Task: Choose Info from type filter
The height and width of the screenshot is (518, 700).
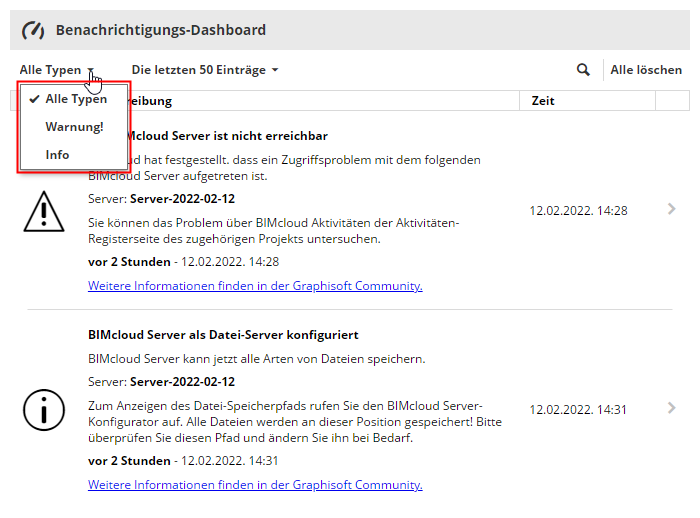Action: pos(57,155)
